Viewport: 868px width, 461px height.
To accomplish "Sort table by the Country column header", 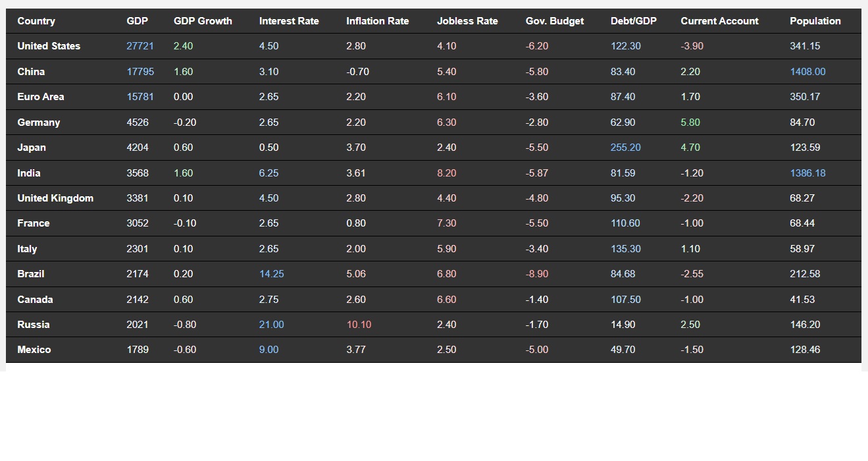I will (36, 21).
